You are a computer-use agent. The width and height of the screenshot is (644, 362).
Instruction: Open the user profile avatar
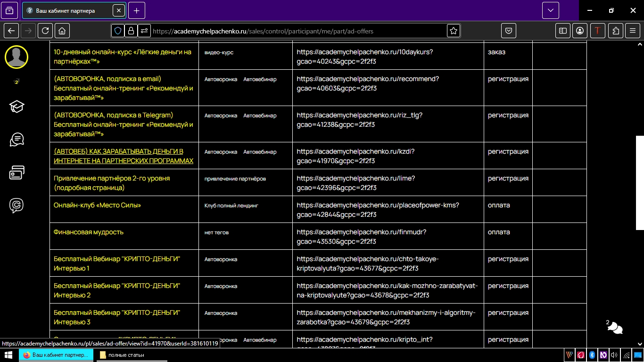pos(17,57)
